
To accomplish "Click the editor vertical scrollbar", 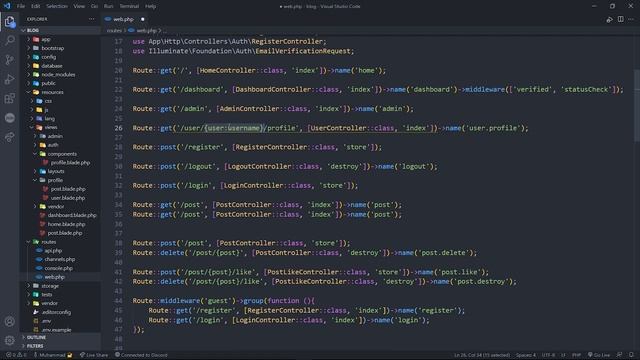I will [637, 106].
